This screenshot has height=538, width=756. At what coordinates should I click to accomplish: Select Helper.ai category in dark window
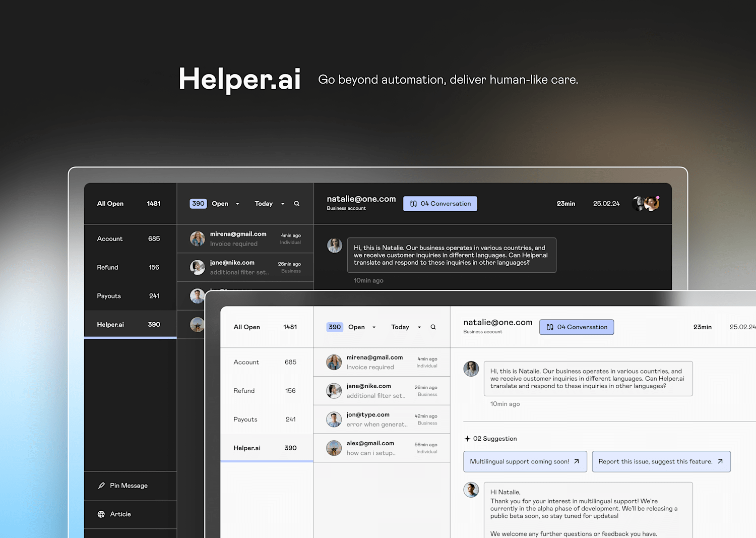130,324
